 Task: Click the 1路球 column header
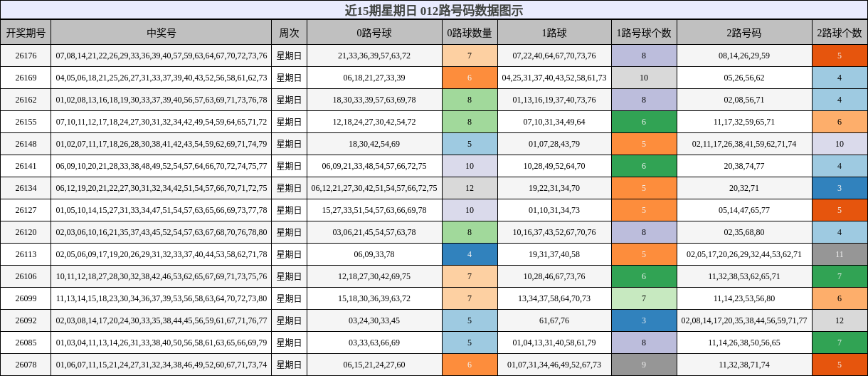554,32
